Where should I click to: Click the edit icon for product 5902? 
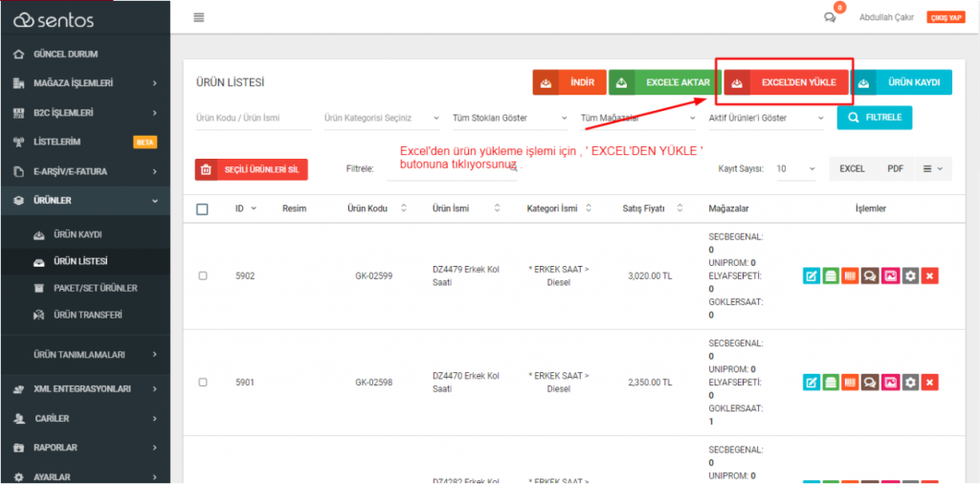point(812,275)
